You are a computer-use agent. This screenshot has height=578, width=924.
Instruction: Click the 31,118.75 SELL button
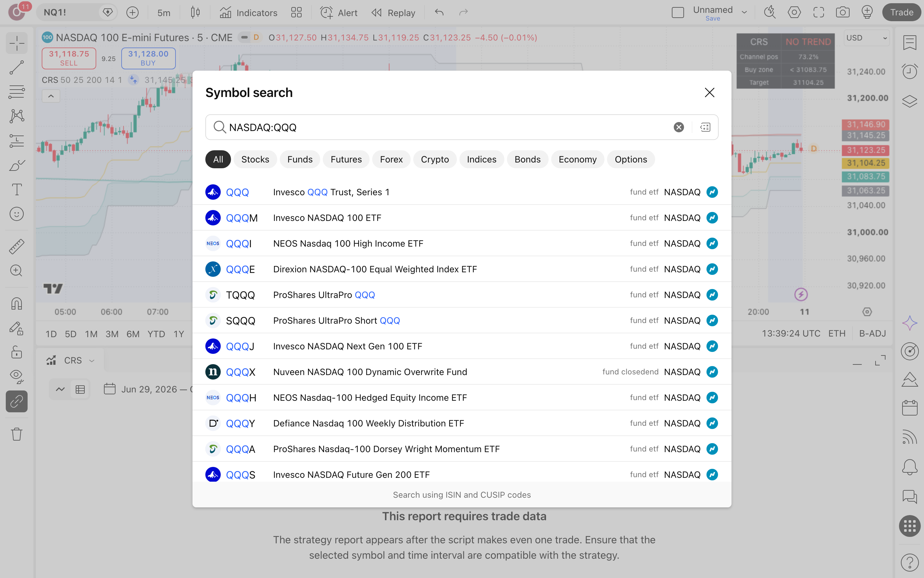point(69,58)
